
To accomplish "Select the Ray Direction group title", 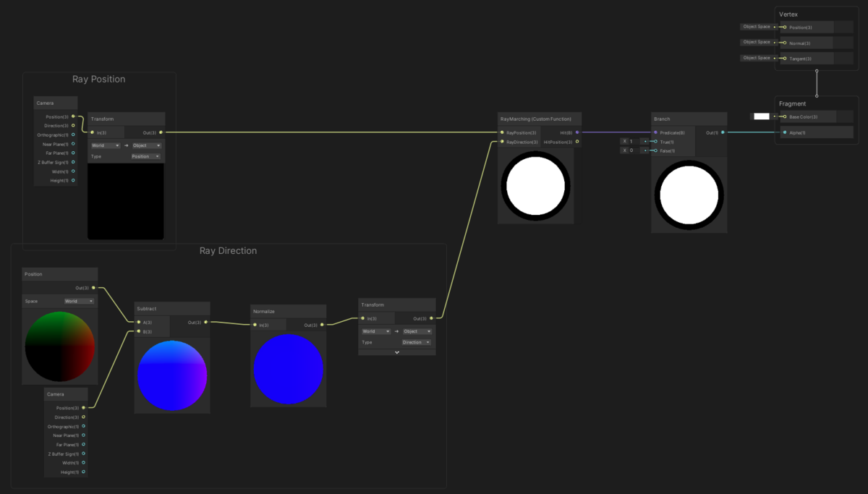I will click(228, 251).
